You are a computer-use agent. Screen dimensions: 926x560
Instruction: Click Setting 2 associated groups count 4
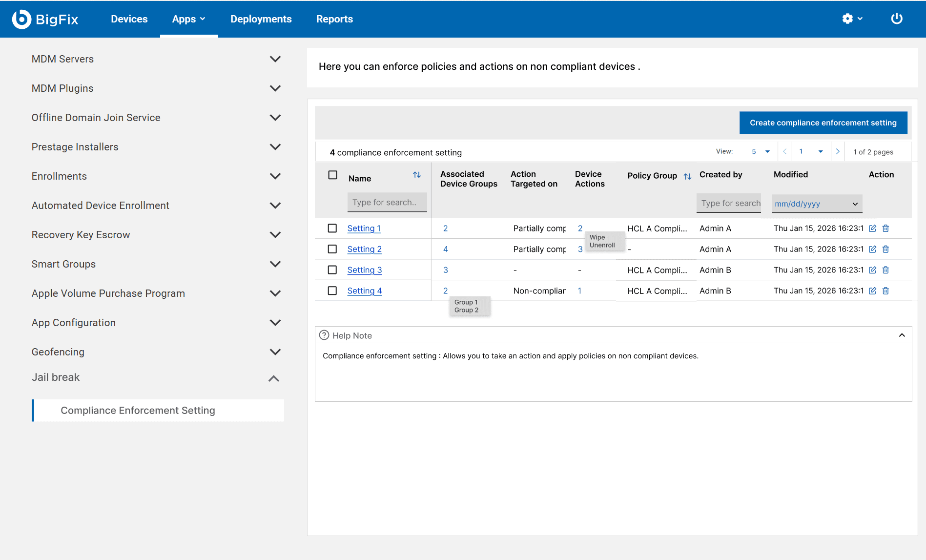click(x=445, y=249)
